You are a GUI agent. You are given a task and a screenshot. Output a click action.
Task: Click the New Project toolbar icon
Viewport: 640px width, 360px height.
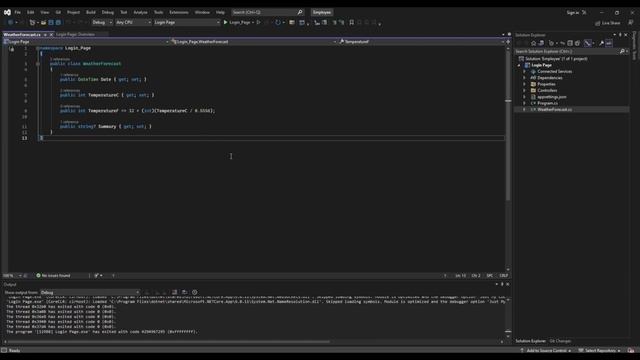click(x=32, y=22)
